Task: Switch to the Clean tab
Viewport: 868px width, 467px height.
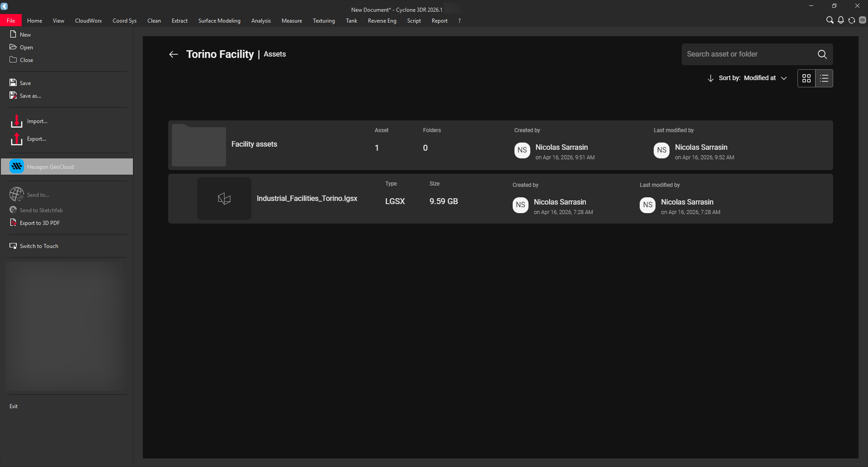Action: 154,21
